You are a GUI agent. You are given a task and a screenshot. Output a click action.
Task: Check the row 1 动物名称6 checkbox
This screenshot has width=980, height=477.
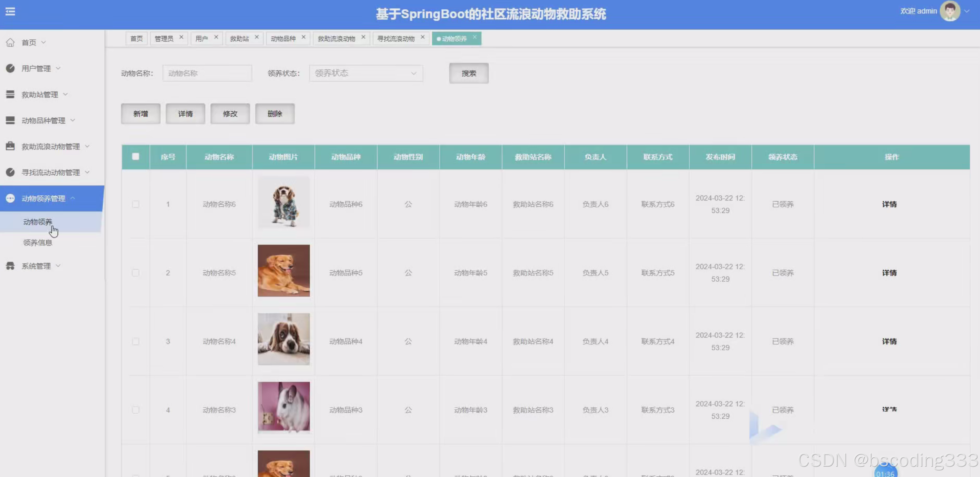pos(135,204)
